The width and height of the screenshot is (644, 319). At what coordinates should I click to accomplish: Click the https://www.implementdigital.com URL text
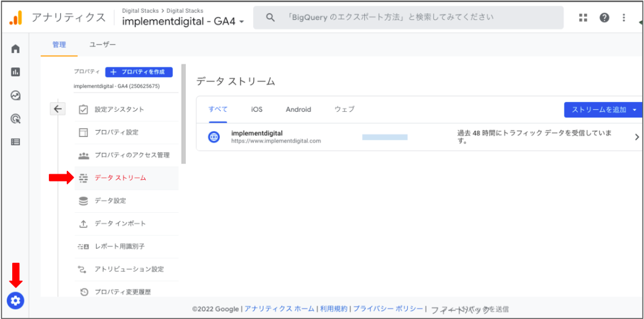(276, 141)
